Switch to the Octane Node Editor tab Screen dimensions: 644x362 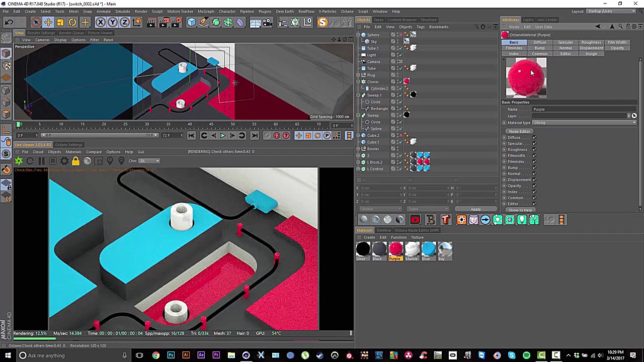coord(417,230)
